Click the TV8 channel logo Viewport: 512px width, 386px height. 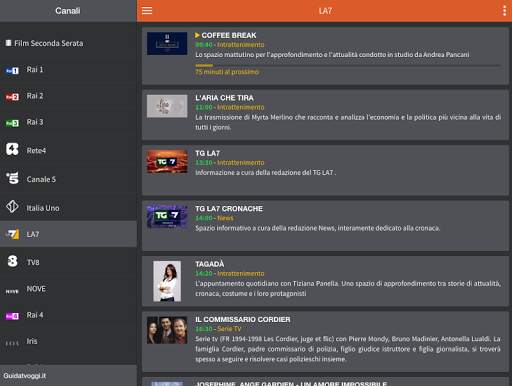pyautogui.click(x=12, y=261)
